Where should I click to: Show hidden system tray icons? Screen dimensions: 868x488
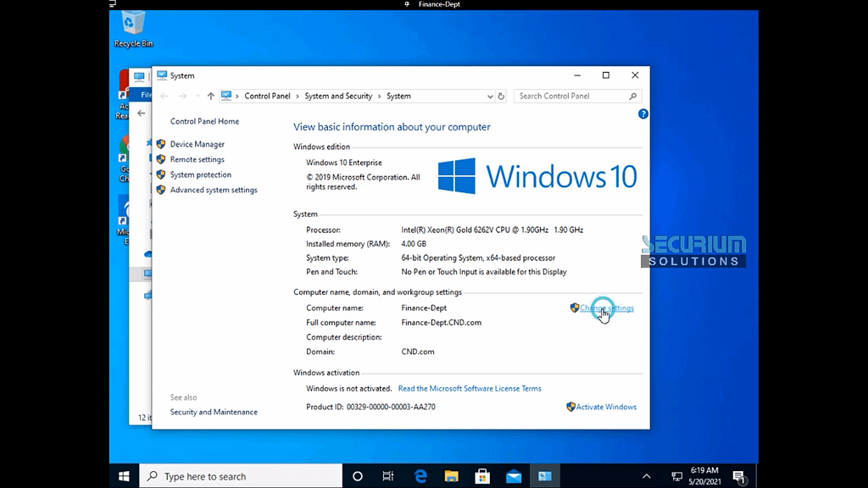pos(646,476)
